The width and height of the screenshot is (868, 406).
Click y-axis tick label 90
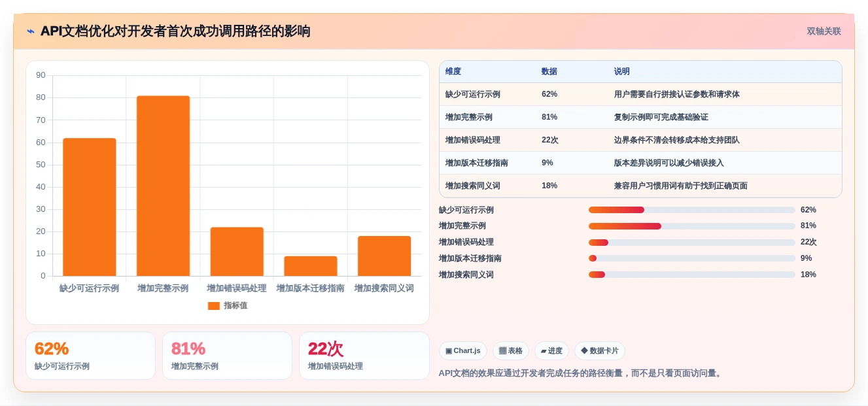(41, 75)
